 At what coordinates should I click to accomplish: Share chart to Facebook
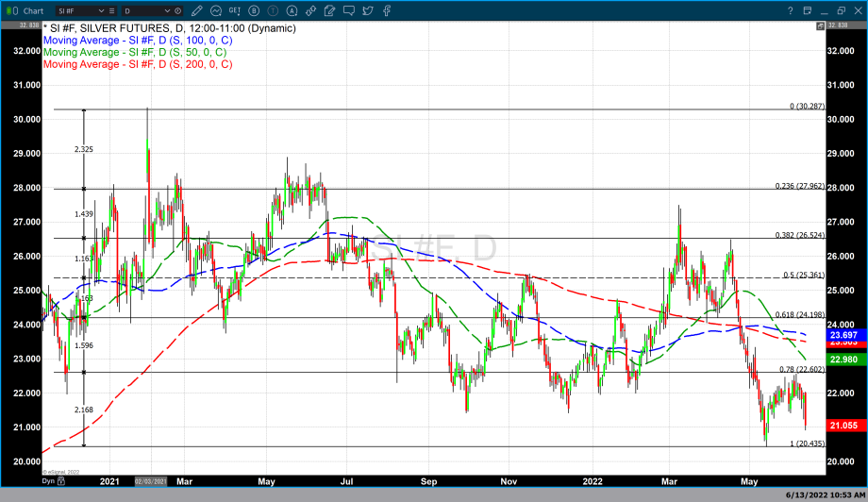pyautogui.click(x=387, y=10)
